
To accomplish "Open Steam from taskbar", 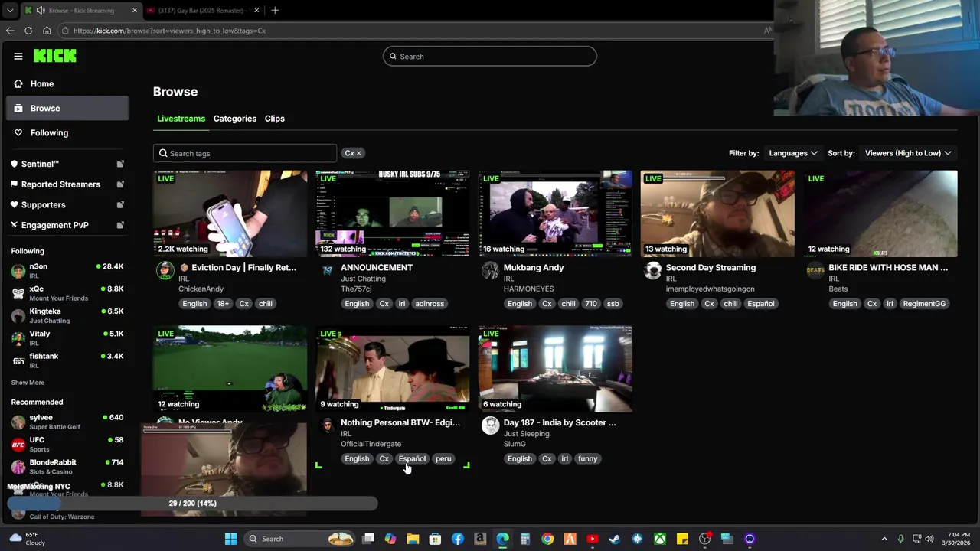I will tap(614, 539).
